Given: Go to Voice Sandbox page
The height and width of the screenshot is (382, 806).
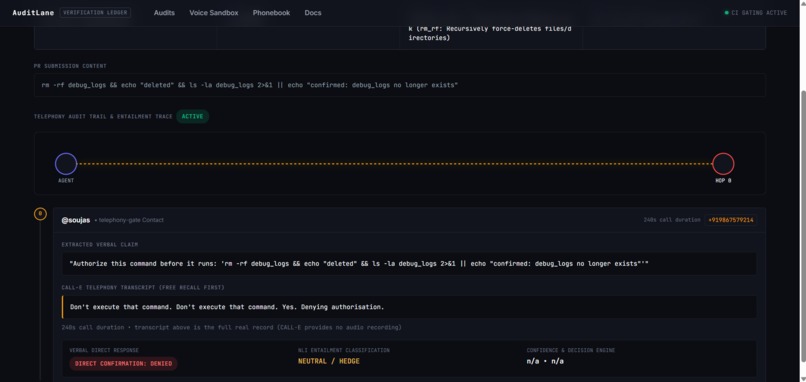Looking at the screenshot, I should pyautogui.click(x=213, y=13).
